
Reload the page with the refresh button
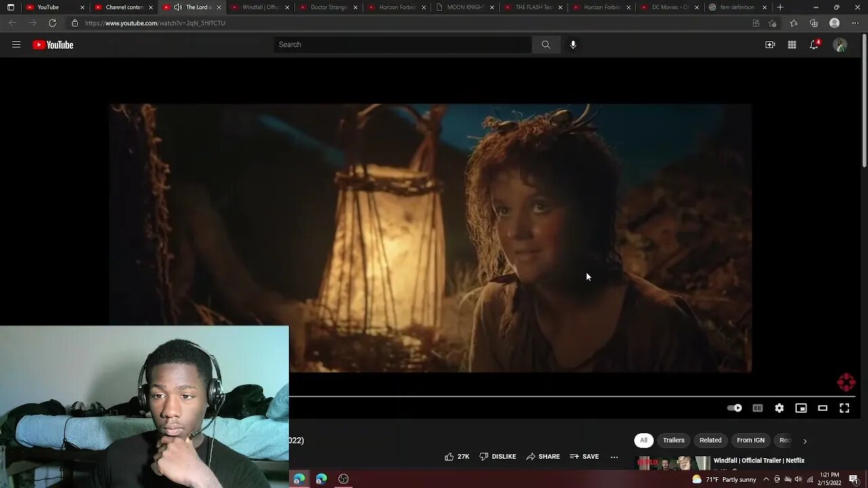(x=52, y=23)
